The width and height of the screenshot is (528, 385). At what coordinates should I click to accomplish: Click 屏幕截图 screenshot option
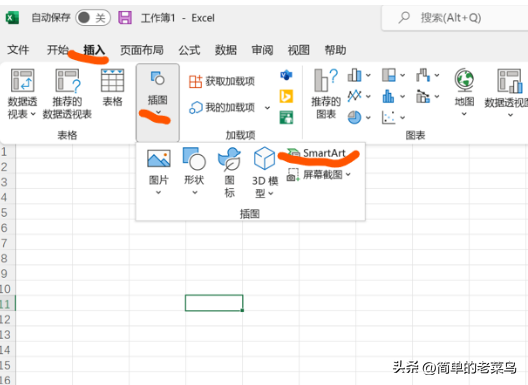[315, 174]
